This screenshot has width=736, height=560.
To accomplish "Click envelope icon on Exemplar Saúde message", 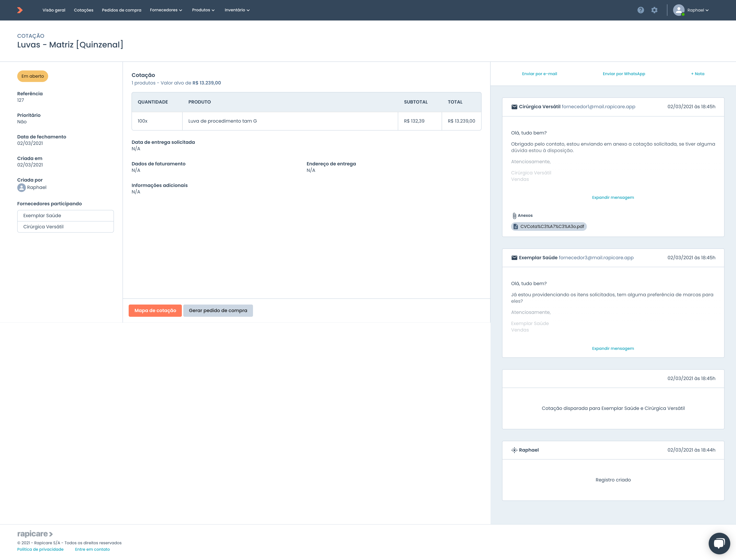I will tap(514, 258).
